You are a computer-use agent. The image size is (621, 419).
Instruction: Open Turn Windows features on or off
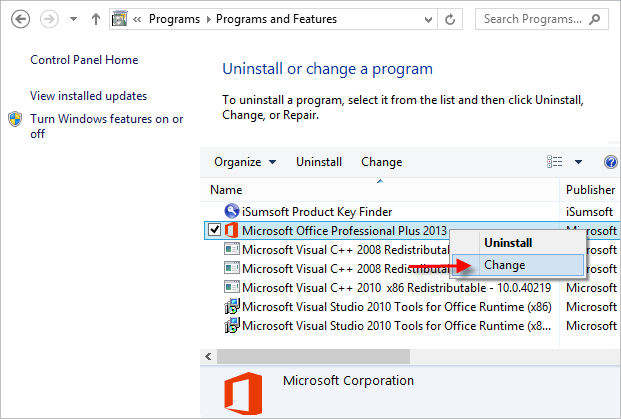point(107,126)
